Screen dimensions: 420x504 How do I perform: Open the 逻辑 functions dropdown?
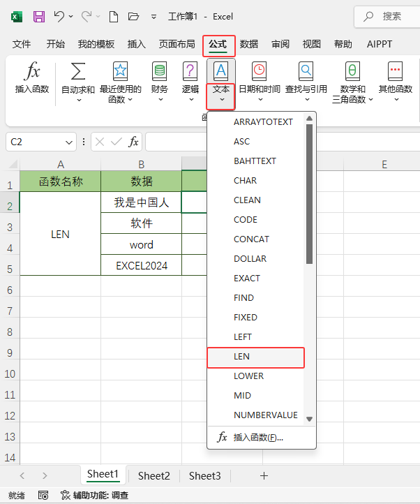click(190, 82)
